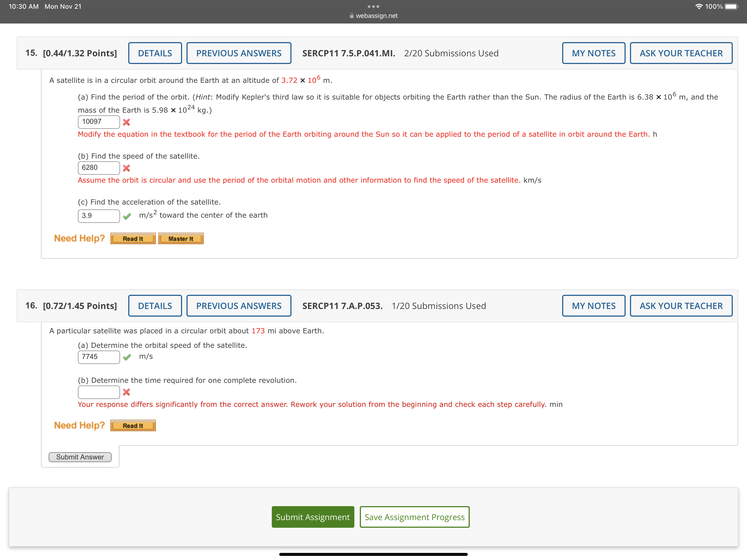Open Read It for question 16

pyautogui.click(x=133, y=425)
